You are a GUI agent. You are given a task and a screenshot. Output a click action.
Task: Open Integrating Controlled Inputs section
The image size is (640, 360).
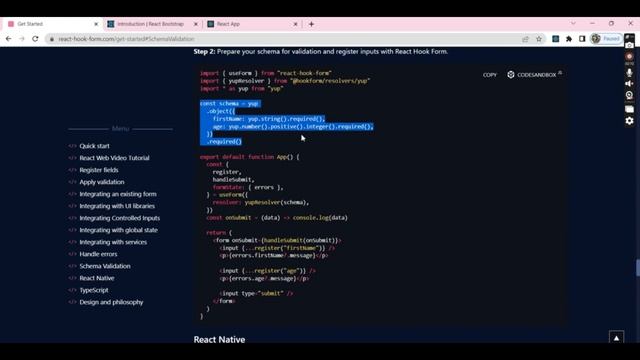coord(120,218)
